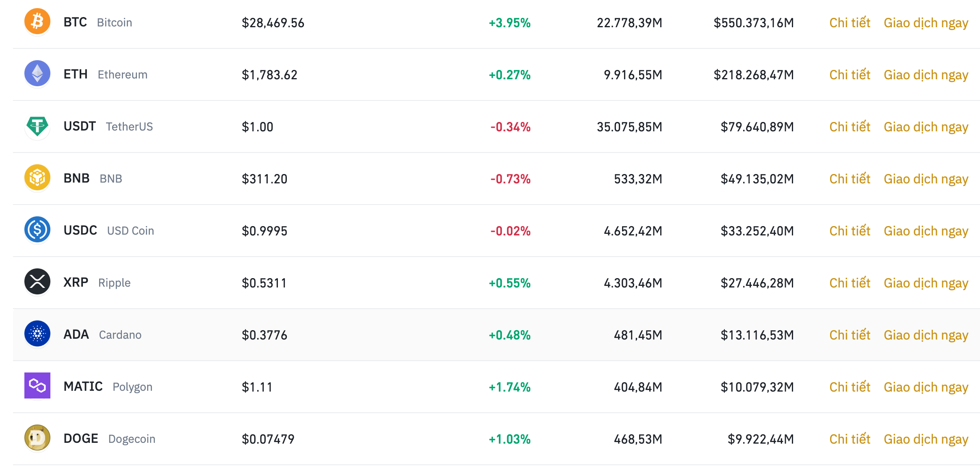Click Giao dịch ngay for ADA

926,335
